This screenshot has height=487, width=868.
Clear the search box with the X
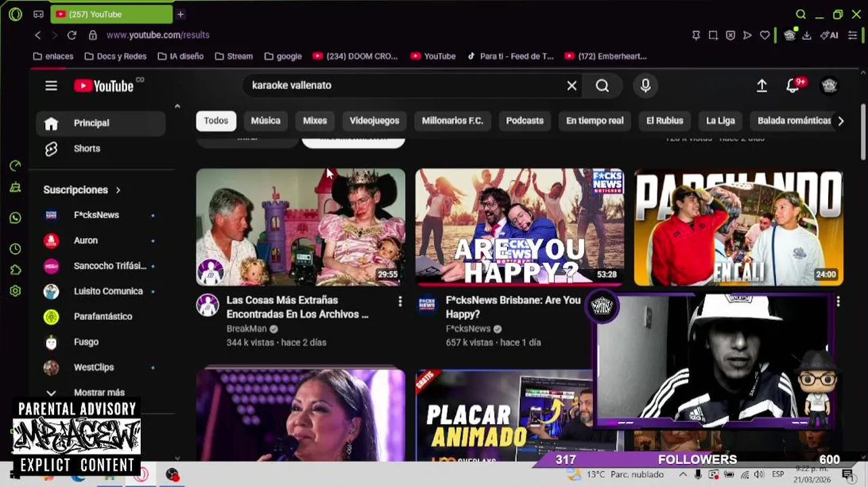tap(572, 85)
